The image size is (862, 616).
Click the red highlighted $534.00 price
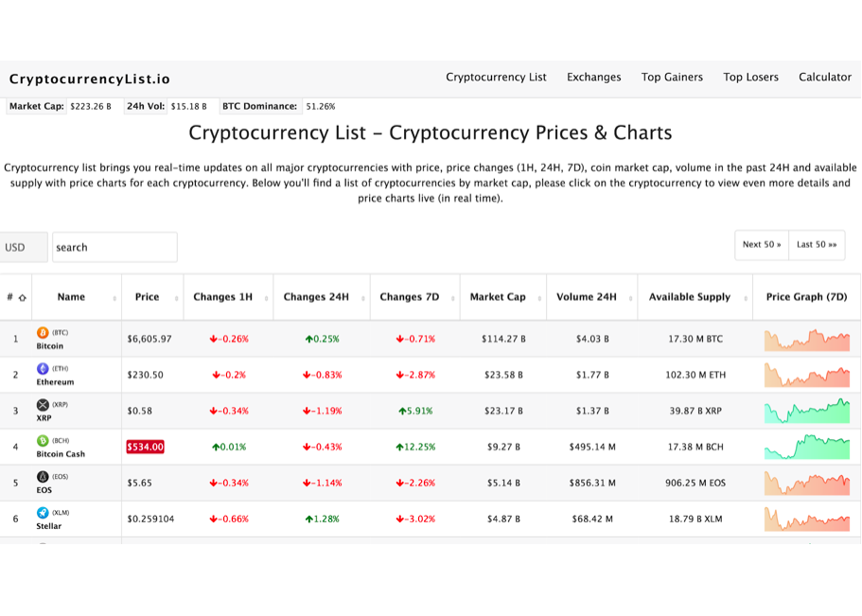(x=146, y=447)
